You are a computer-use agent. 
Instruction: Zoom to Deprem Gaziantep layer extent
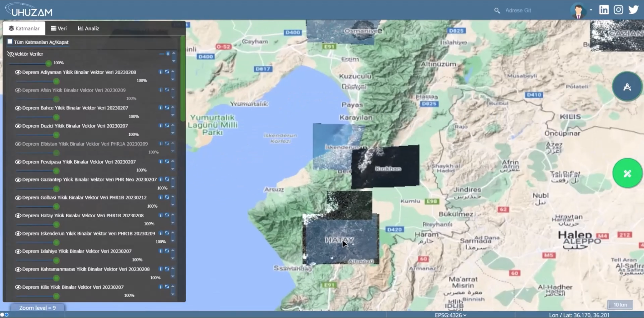click(x=167, y=179)
